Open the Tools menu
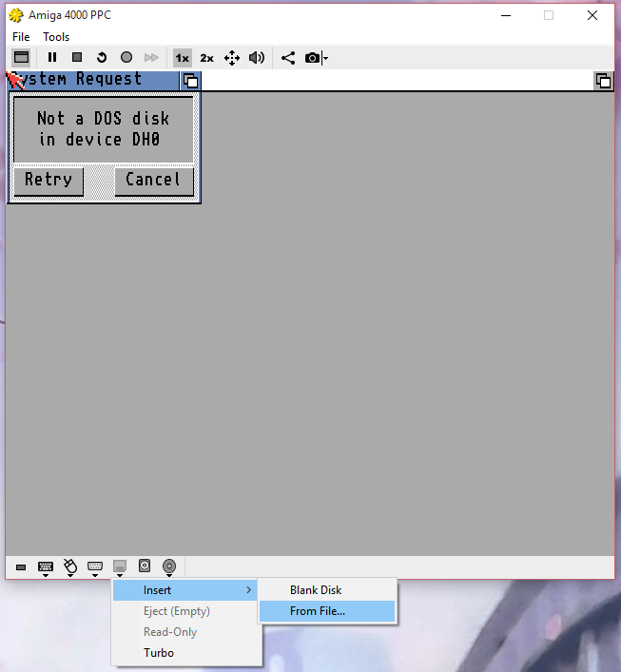The width and height of the screenshot is (621, 672). (56, 37)
